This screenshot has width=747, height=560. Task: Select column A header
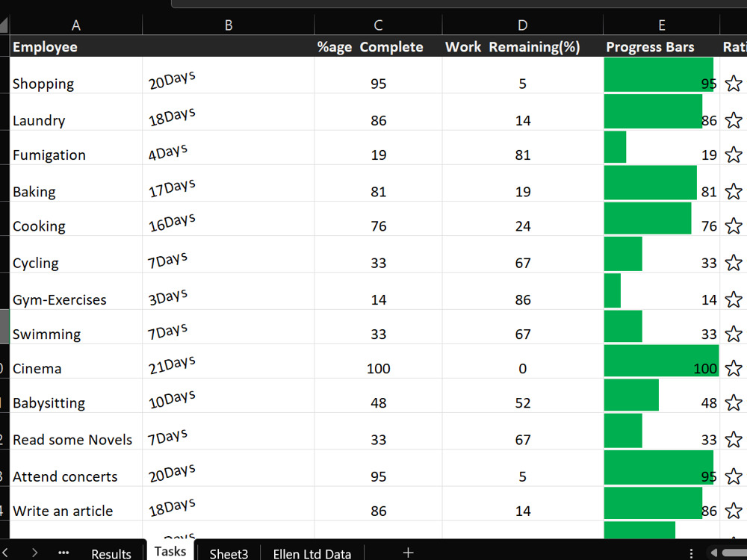click(75, 25)
